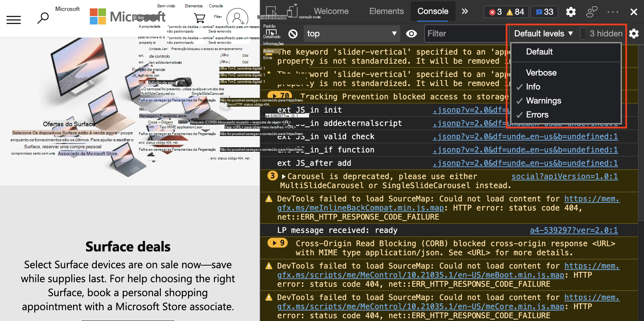Screen dimensions: 644x321
Task: Click the 'ext JS_in addexternalscript' log text
Action: click(x=339, y=123)
